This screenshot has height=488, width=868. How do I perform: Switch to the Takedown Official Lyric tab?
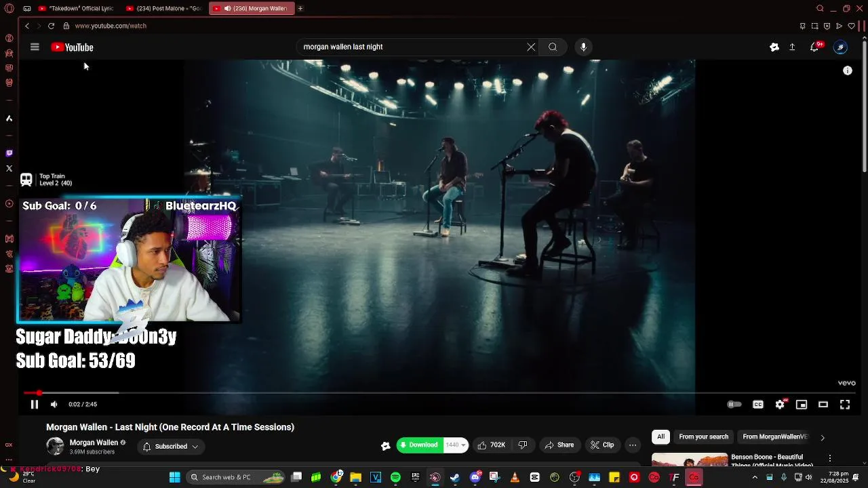coord(76,8)
